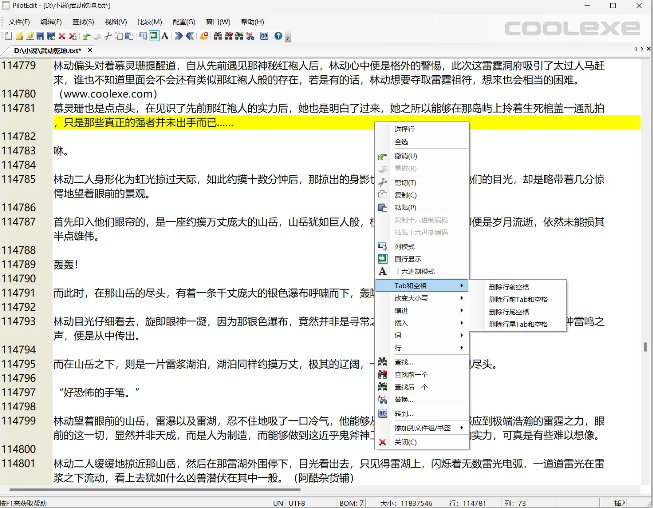Choose 查找... in the context menu

click(422, 362)
